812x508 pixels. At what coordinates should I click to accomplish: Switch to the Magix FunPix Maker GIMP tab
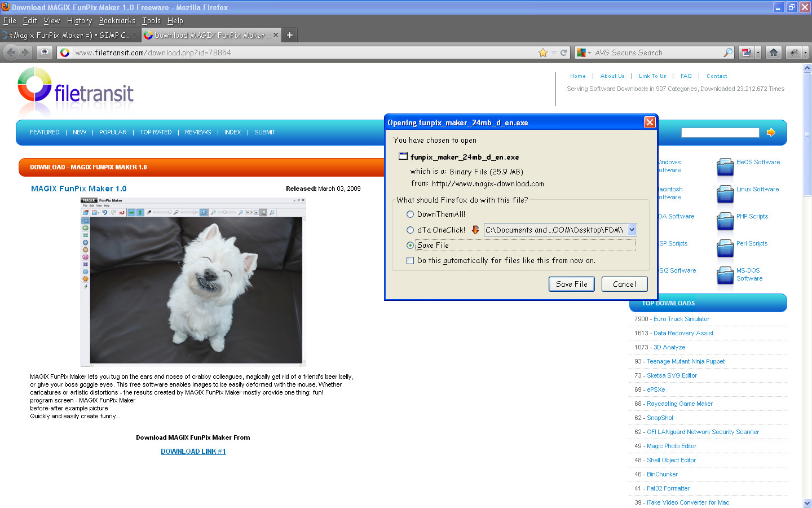(x=70, y=35)
